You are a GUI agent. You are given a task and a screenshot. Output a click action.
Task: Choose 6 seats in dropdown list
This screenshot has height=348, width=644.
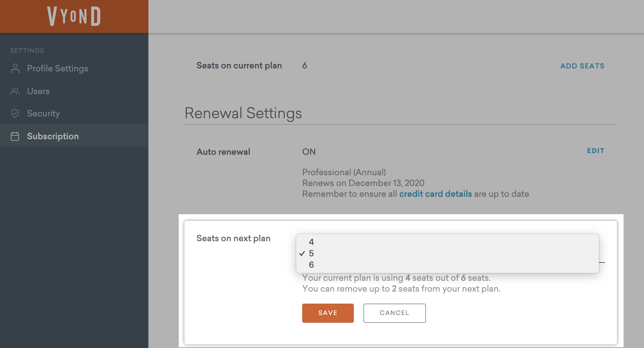point(311,265)
